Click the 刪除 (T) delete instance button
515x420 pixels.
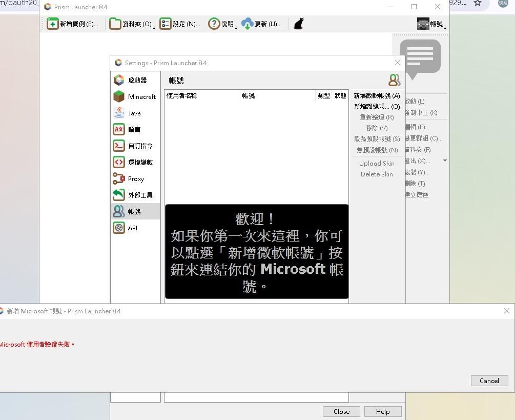[x=416, y=184]
